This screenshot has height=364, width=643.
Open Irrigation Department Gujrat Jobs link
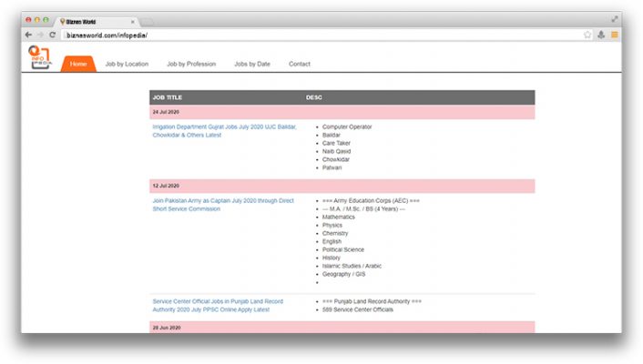224,126
